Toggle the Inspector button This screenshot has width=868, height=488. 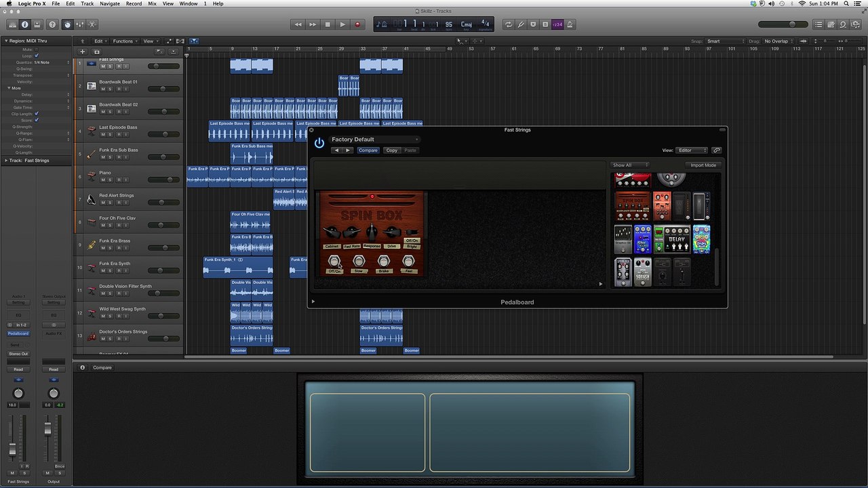[x=25, y=24]
